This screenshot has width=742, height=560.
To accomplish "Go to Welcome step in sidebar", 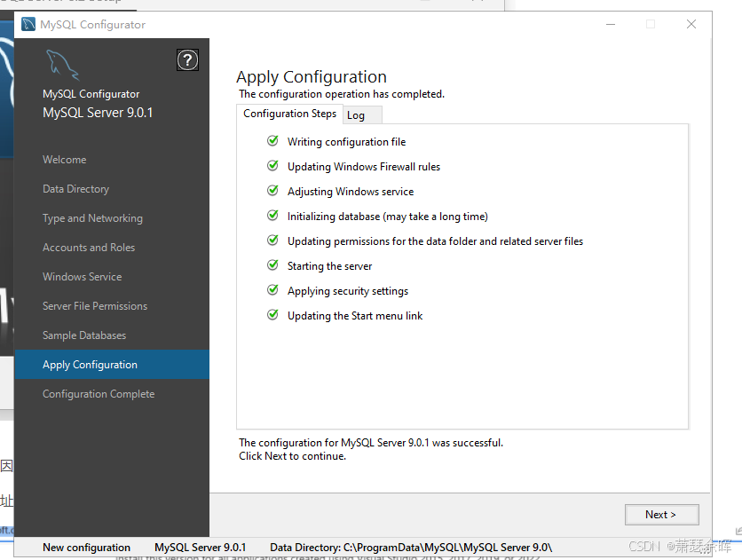I will coord(65,160).
